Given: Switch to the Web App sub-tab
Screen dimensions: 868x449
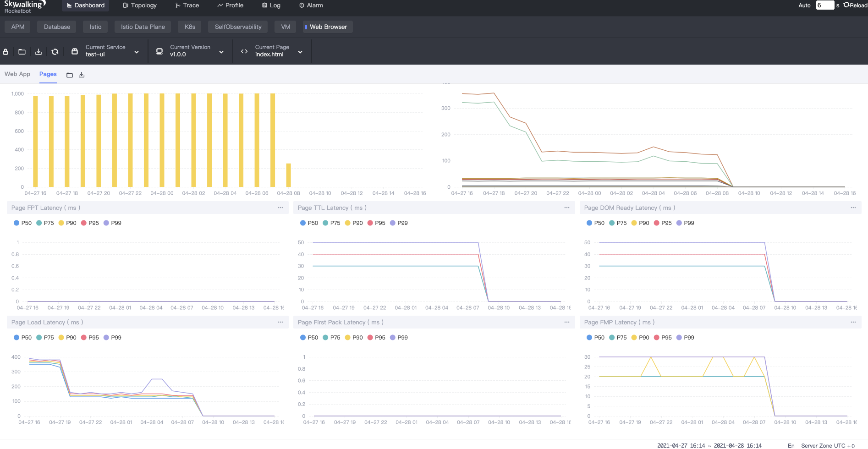Looking at the screenshot, I should [17, 74].
